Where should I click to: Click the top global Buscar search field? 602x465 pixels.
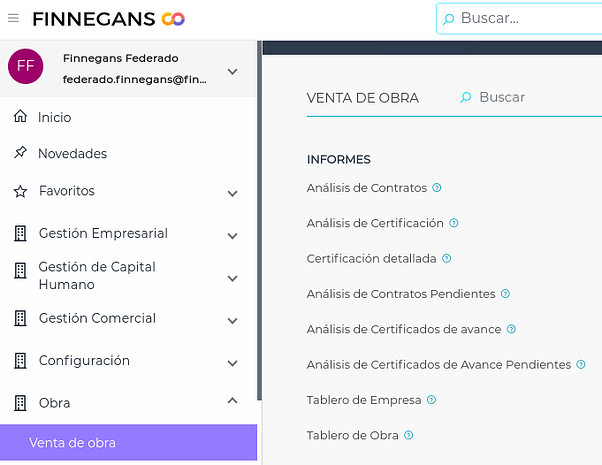click(x=520, y=18)
